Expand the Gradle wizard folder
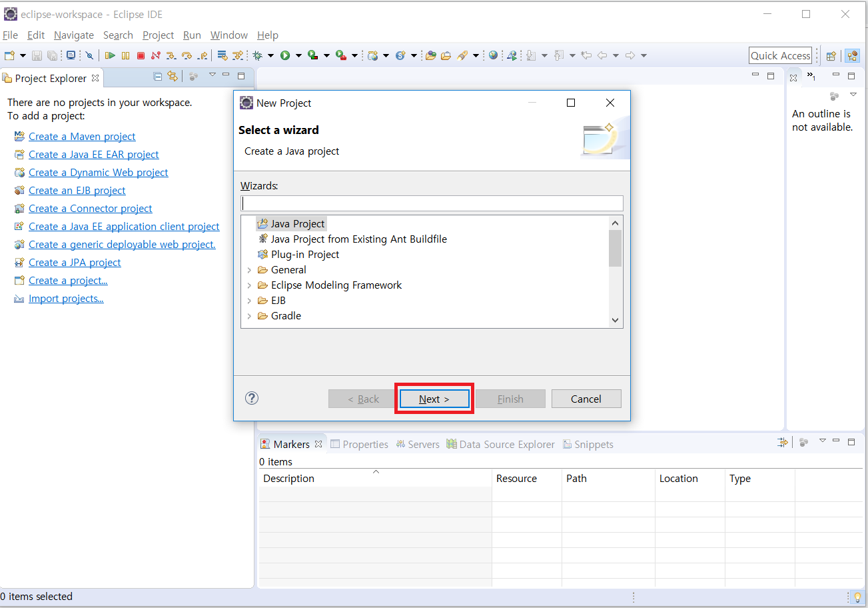 (x=249, y=316)
